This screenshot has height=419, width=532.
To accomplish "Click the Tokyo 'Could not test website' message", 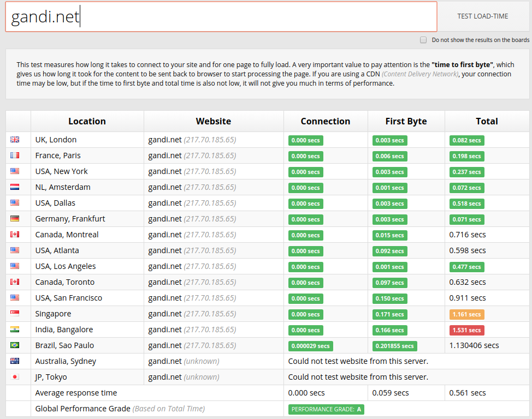I will [358, 377].
